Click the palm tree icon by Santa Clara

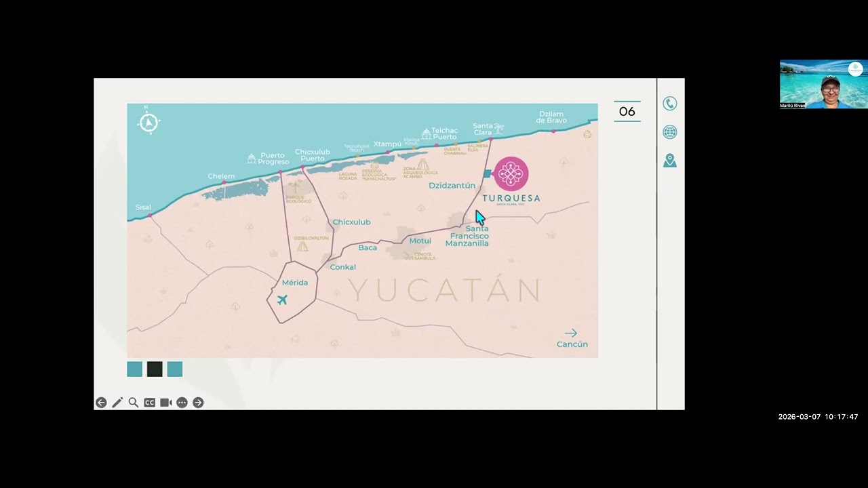499,129
